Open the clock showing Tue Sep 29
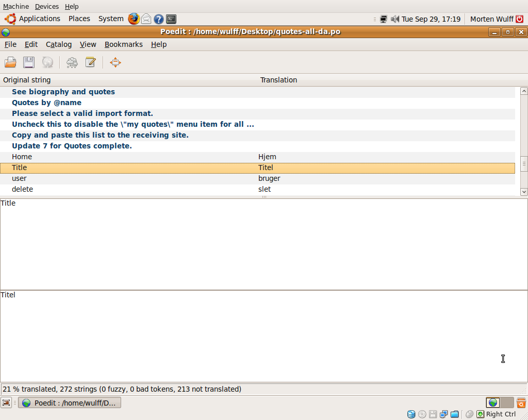Screen dimensions: 528x420 [x=431, y=19]
